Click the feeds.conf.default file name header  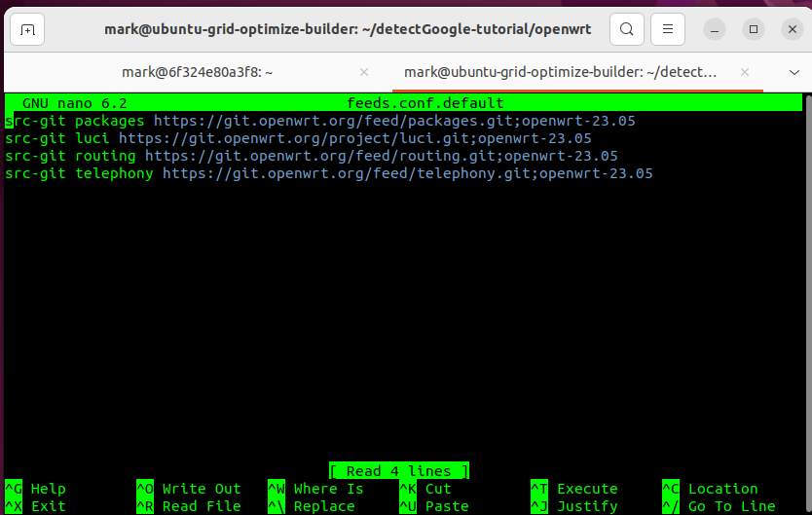pyautogui.click(x=425, y=103)
